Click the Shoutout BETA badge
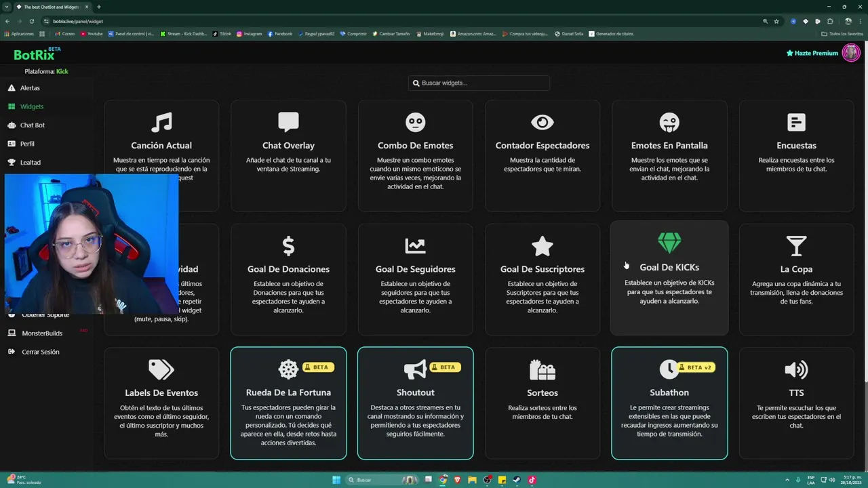The width and height of the screenshot is (868, 488). [445, 367]
